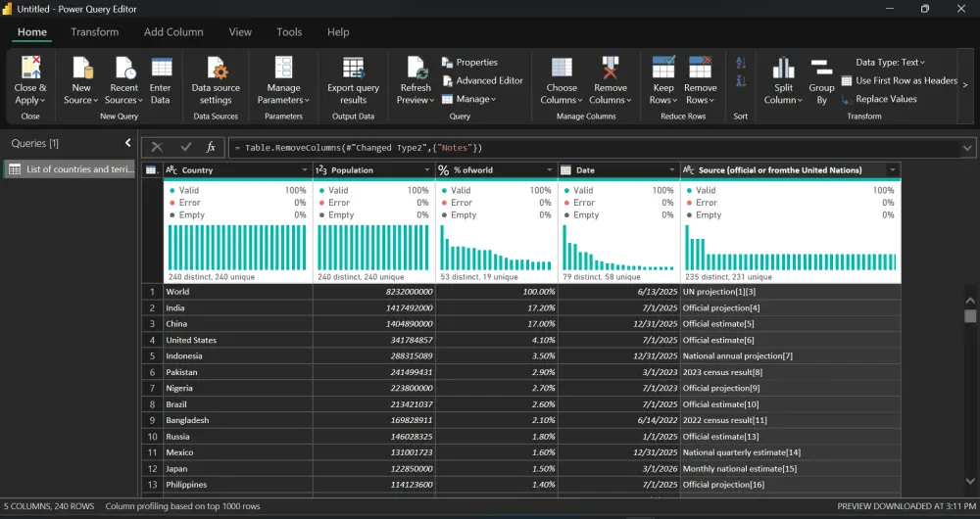Image resolution: width=980 pixels, height=519 pixels.
Task: Click the 5 COLUMNS, 240 ROWS status text
Action: click(49, 506)
